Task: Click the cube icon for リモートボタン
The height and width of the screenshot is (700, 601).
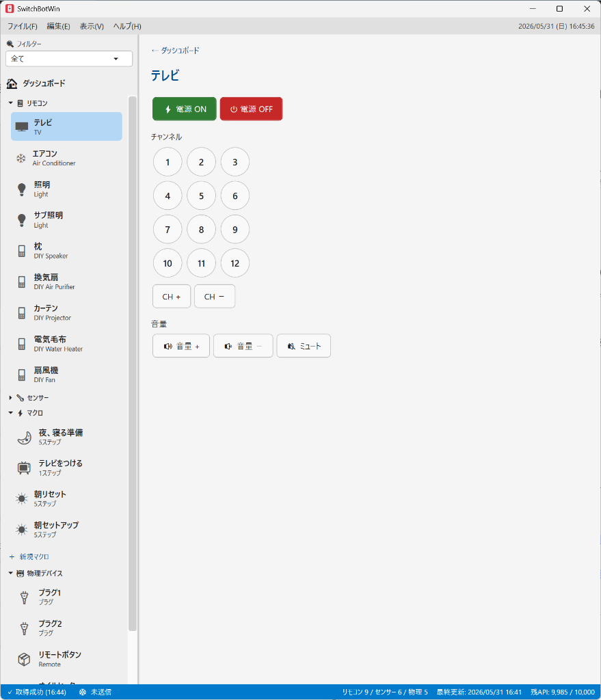Action: 24,660
